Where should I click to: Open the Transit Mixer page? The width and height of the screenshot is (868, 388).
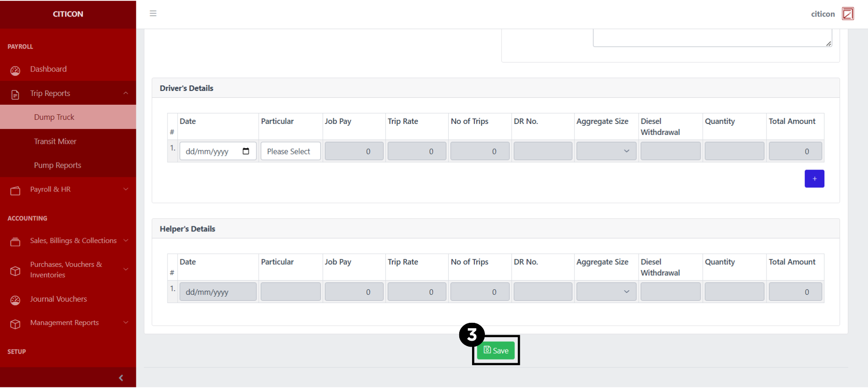tap(55, 141)
